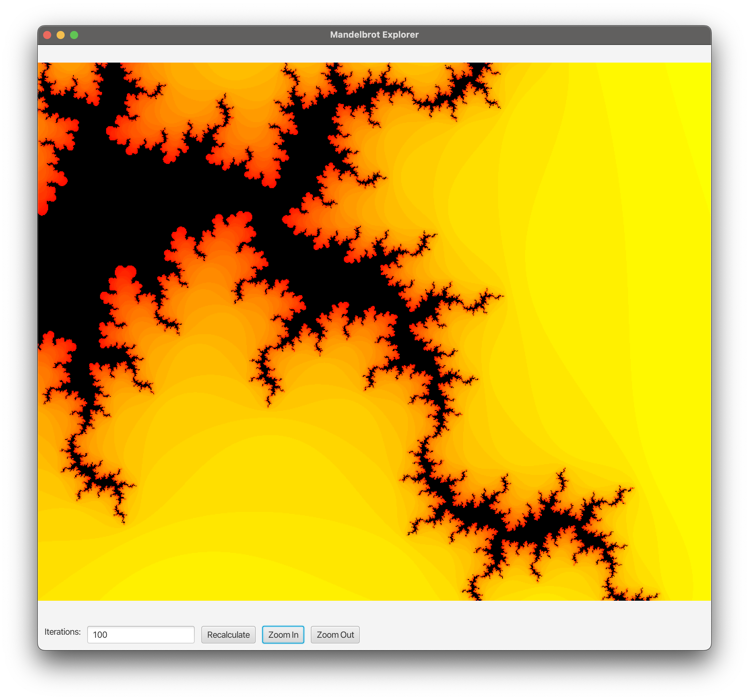This screenshot has width=749, height=700.
Task: Minimize window with the yellow button
Action: (x=61, y=35)
